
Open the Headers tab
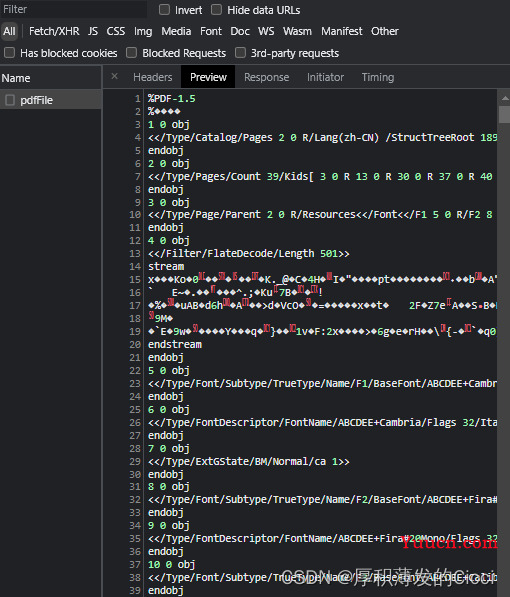click(x=153, y=77)
